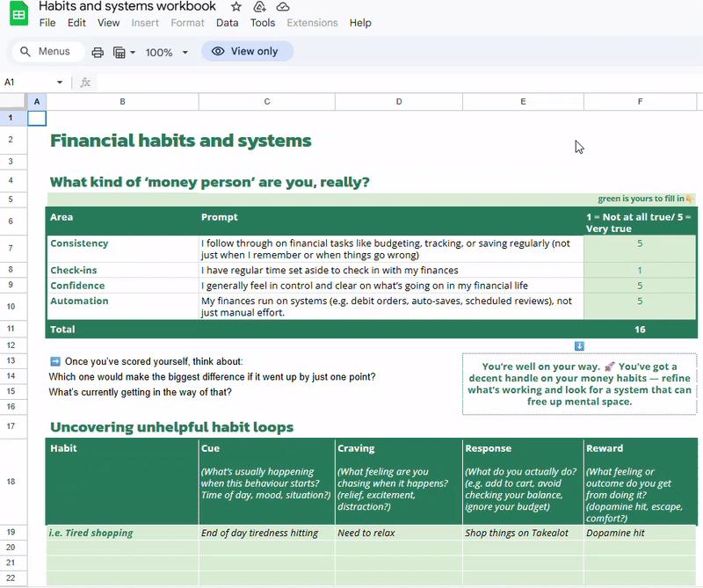Click the add to Drive icon

259,7
